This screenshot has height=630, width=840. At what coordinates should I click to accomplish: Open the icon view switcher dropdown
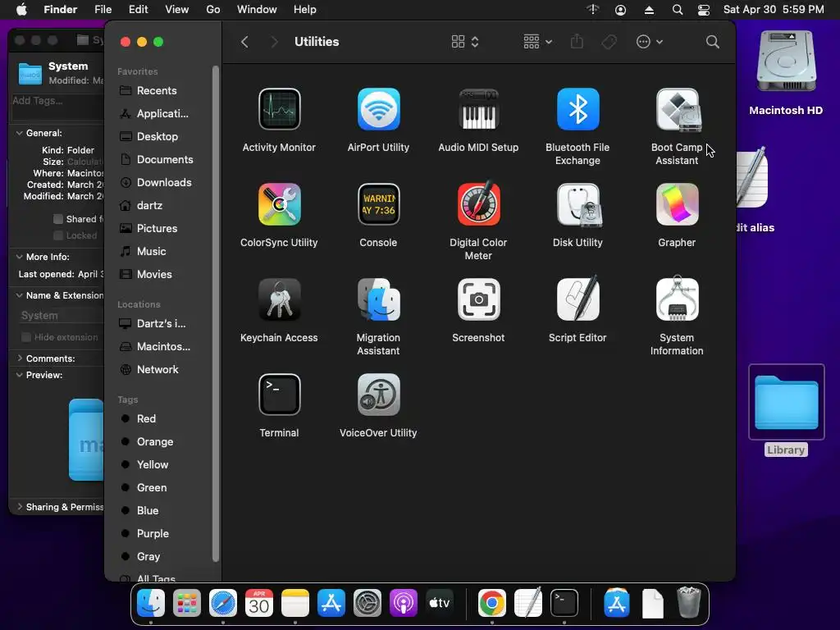point(464,42)
